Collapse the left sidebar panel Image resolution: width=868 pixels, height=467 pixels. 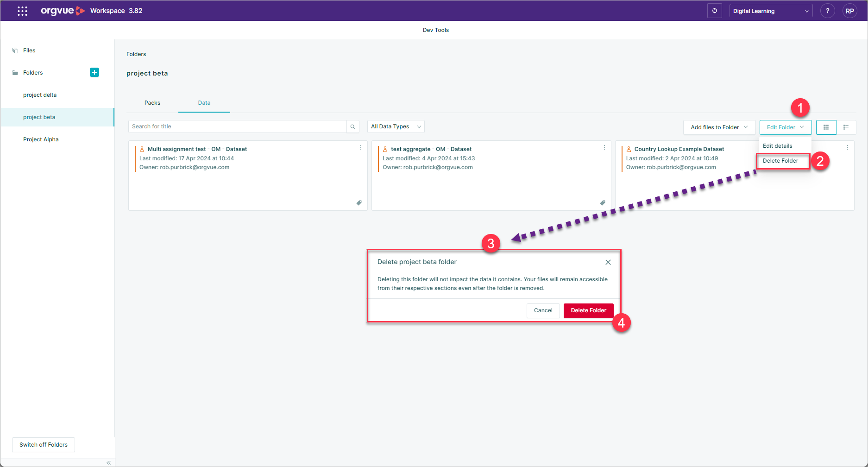pos(108,462)
